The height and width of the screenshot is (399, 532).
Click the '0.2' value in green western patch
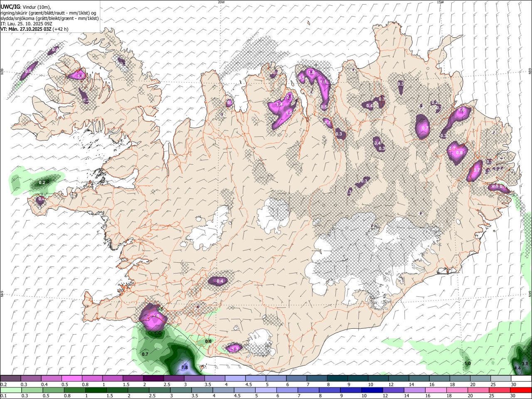(42, 182)
